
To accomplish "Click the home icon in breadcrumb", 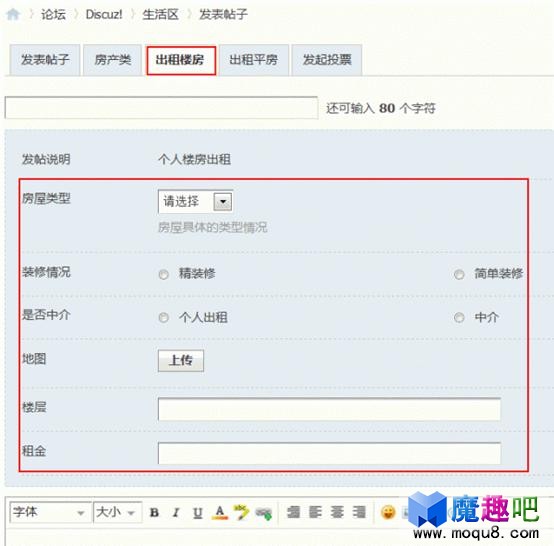I will [13, 14].
